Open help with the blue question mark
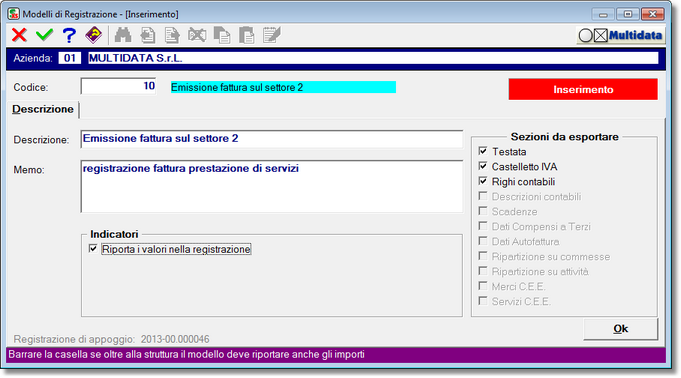 (x=69, y=35)
